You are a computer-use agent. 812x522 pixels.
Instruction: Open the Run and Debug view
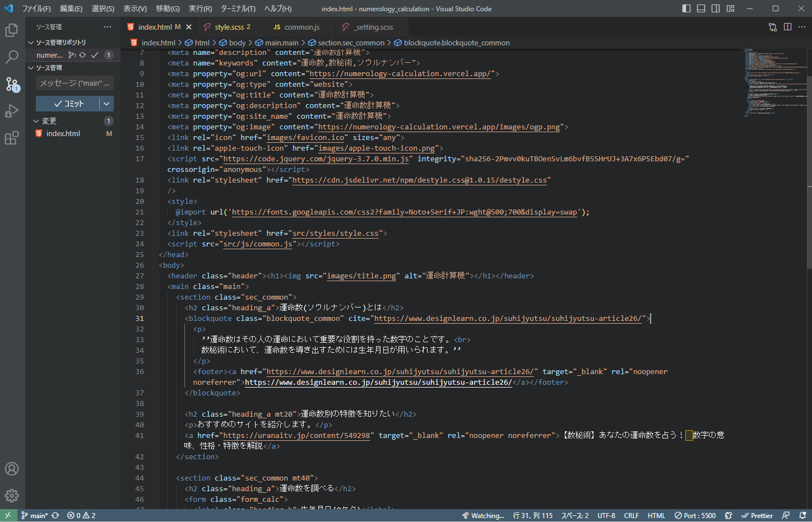coord(12,111)
